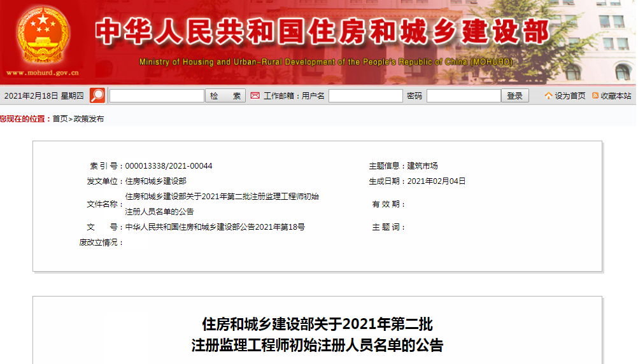
Task: Click into the 用户名 username field
Action: pyautogui.click(x=365, y=95)
